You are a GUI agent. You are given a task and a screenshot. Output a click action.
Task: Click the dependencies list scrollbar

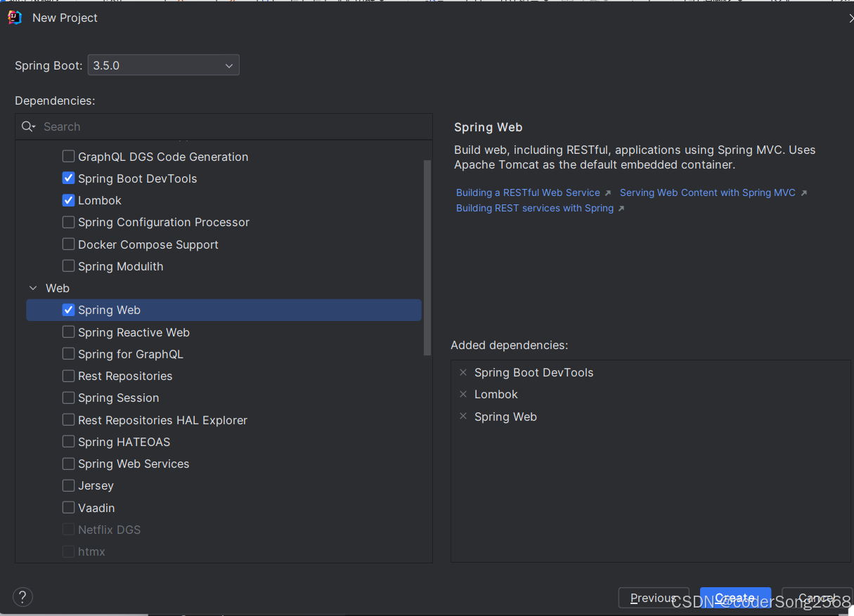[427, 258]
